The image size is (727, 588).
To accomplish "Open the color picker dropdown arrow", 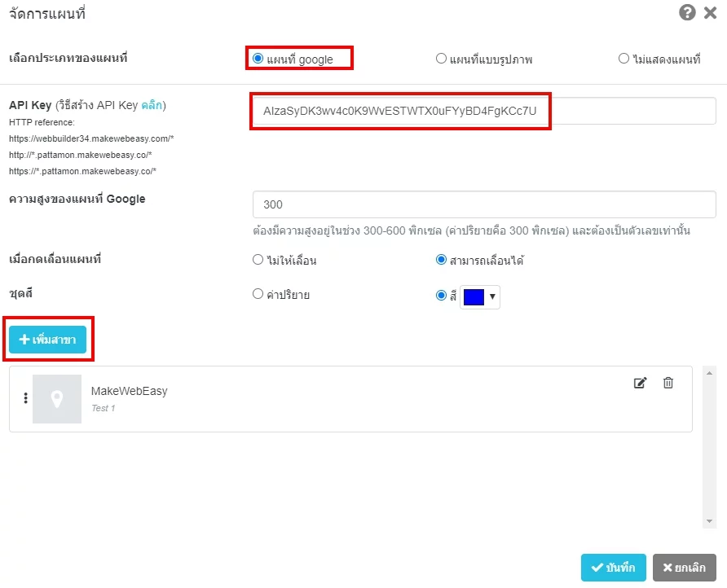I will tap(492, 296).
